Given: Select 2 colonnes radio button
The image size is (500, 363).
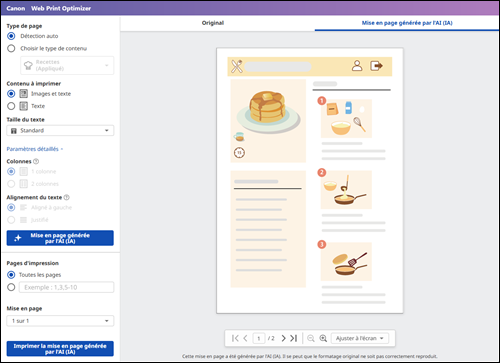Looking at the screenshot, I should [x=11, y=184].
